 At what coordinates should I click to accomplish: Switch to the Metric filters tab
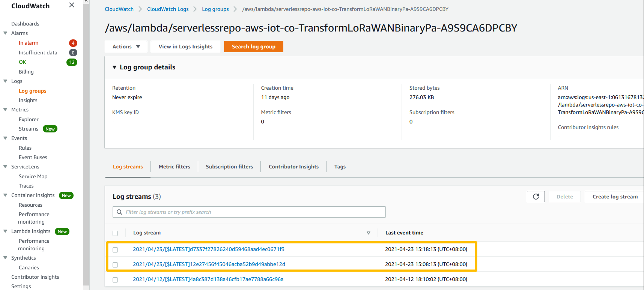click(175, 167)
